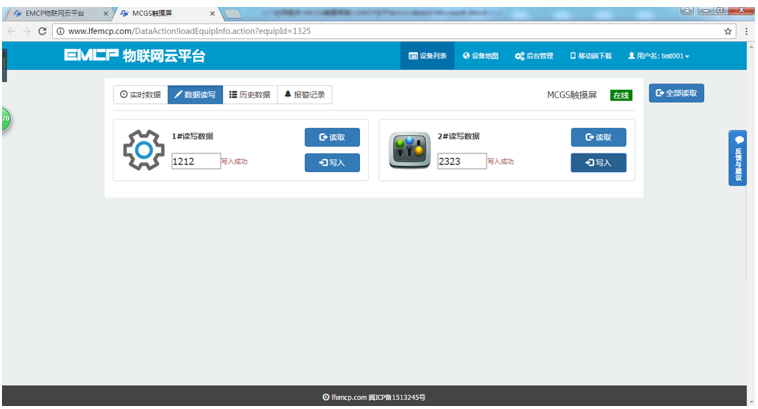Switch to the EMCP物联网云平台 browser tab

click(57, 14)
